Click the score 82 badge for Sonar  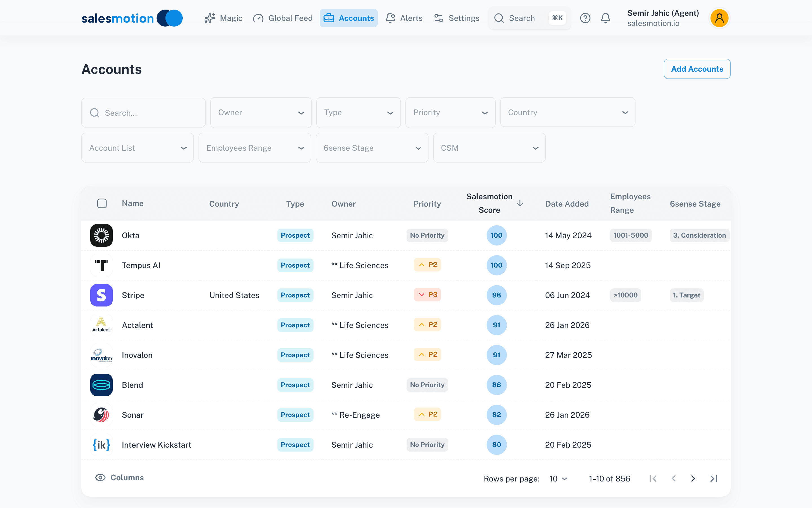tap(497, 415)
